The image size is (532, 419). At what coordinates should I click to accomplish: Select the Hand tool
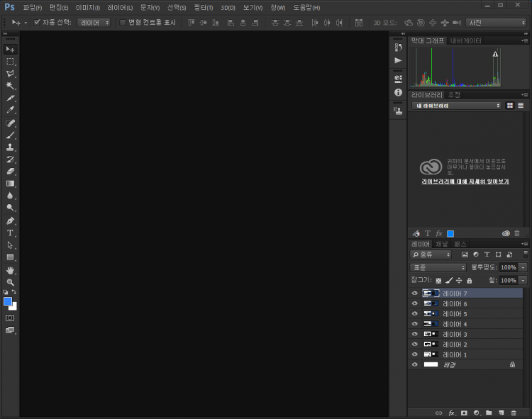pyautogui.click(x=11, y=270)
